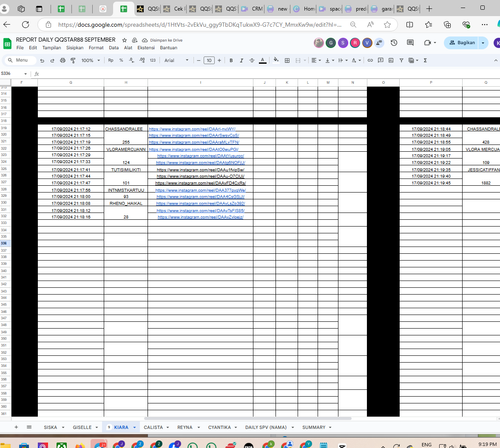Apply percent number format
The image size is (500, 448).
121,60
